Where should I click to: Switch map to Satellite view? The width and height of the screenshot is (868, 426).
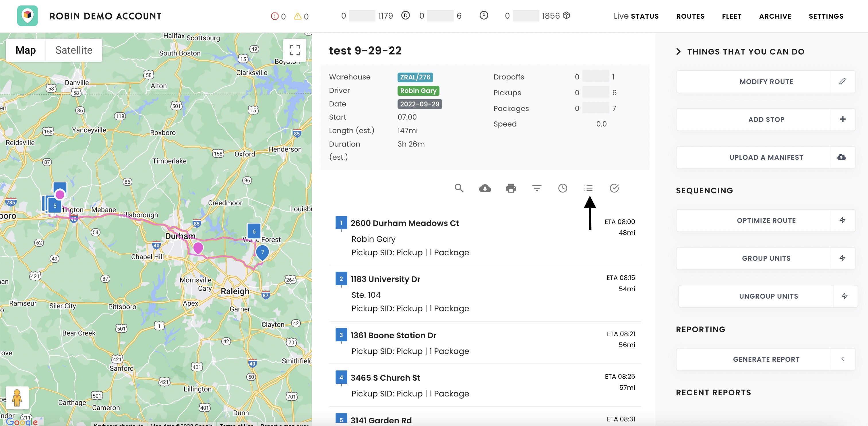click(74, 50)
